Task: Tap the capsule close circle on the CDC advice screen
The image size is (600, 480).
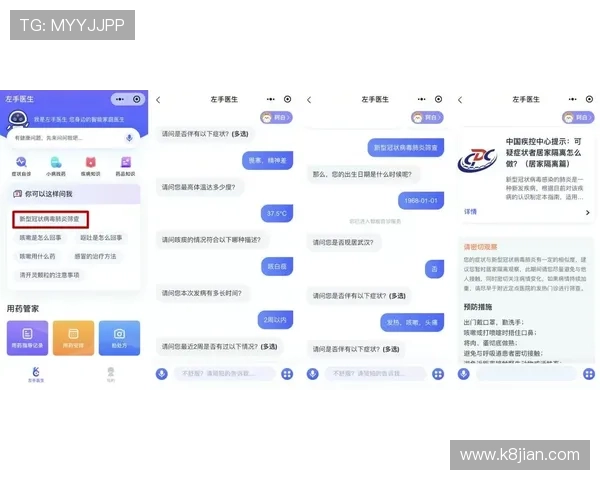Action: (589, 99)
